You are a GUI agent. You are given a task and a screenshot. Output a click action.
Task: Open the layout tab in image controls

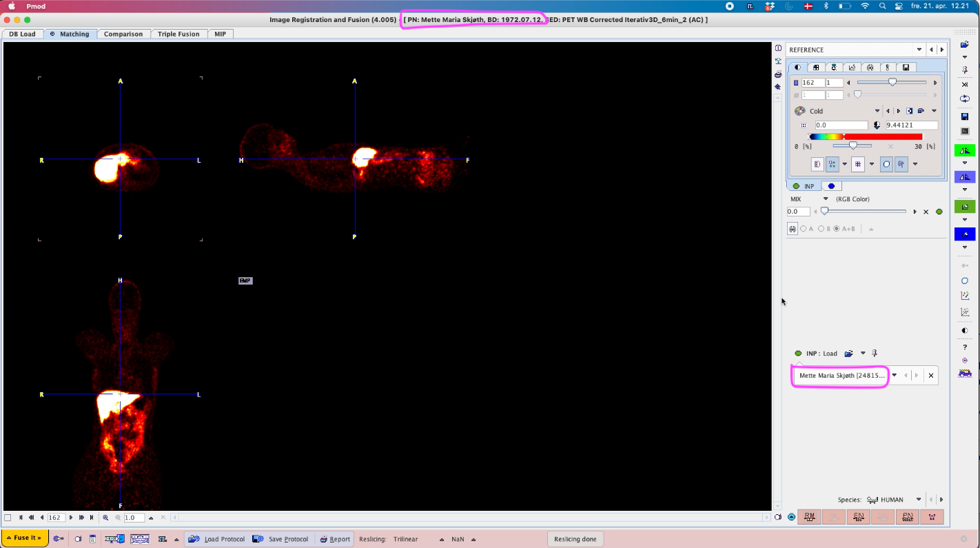pyautogui.click(x=816, y=68)
